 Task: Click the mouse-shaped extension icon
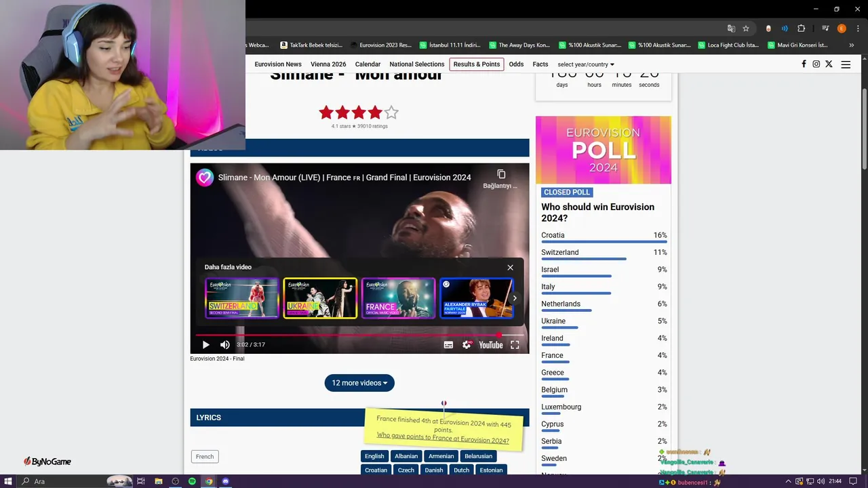point(768,28)
